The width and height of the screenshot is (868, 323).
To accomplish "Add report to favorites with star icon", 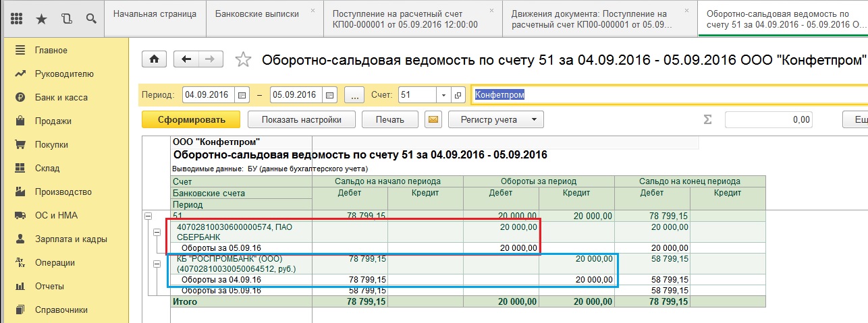I will (243, 60).
